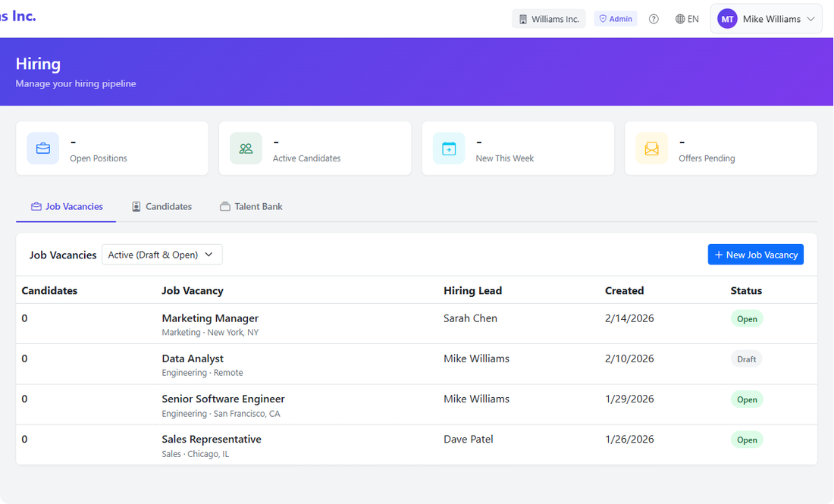
Task: Click the New This Week calendar icon
Action: [448, 148]
